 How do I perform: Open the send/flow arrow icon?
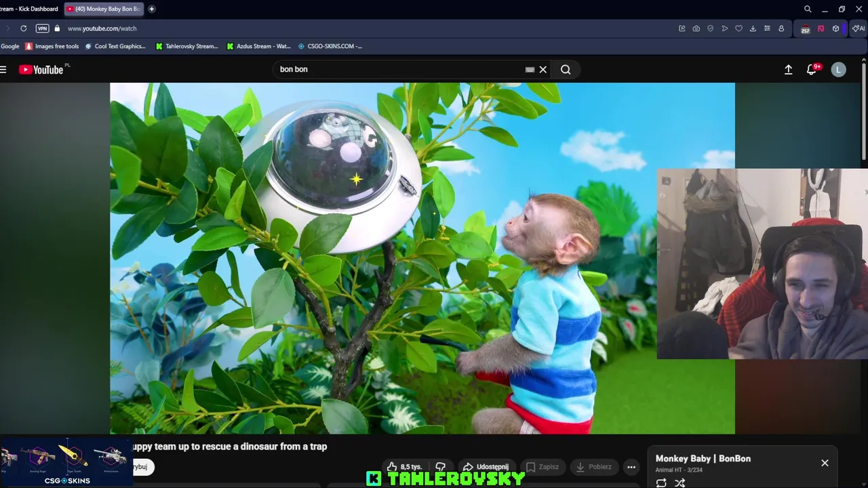pyautogui.click(x=725, y=28)
